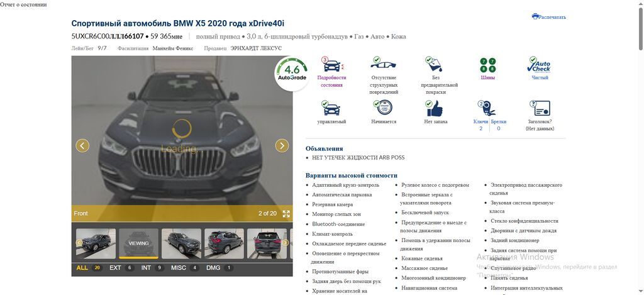Click the Массажное сиденье option
The image size is (644, 295).
pyautogui.click(x=425, y=269)
